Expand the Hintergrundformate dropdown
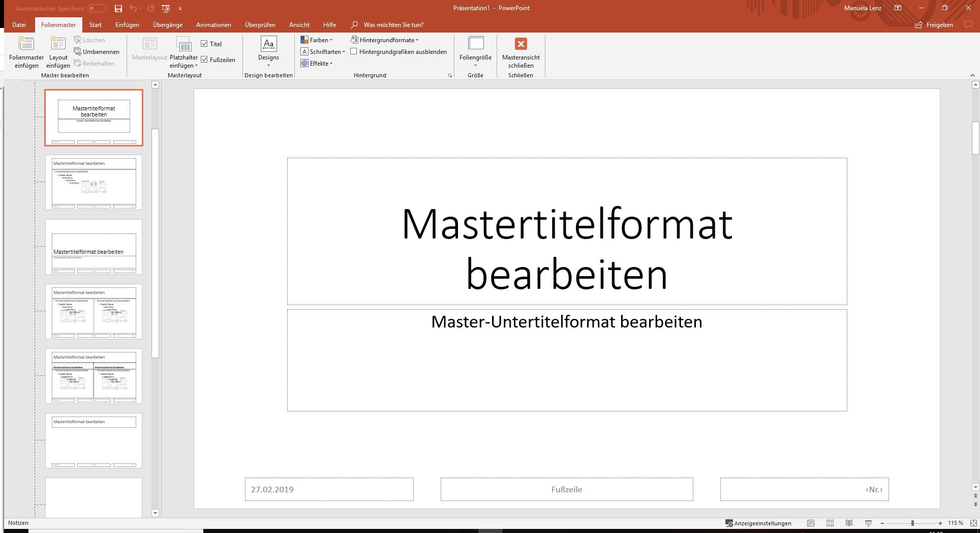This screenshot has width=980, height=533. (x=385, y=40)
